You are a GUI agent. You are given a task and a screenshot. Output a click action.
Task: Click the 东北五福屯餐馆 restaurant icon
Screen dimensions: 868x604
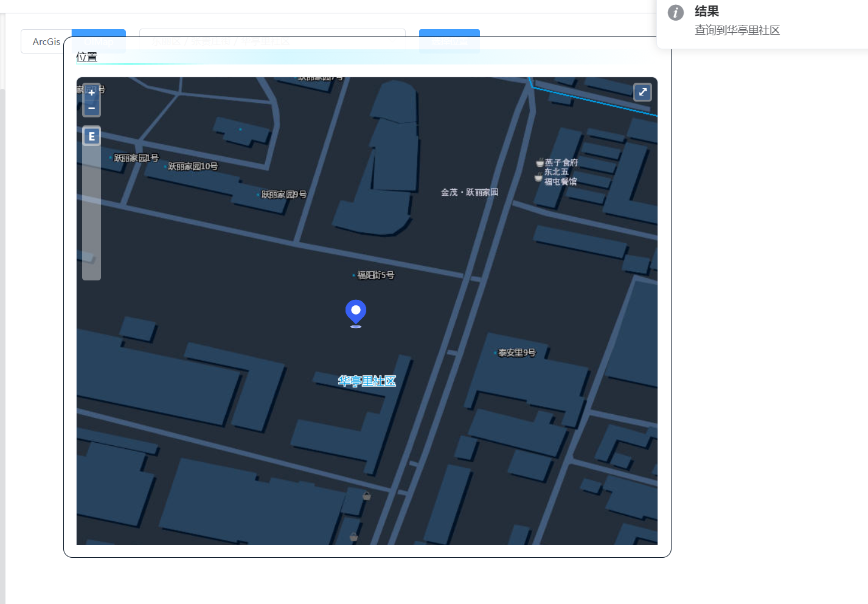(x=538, y=178)
